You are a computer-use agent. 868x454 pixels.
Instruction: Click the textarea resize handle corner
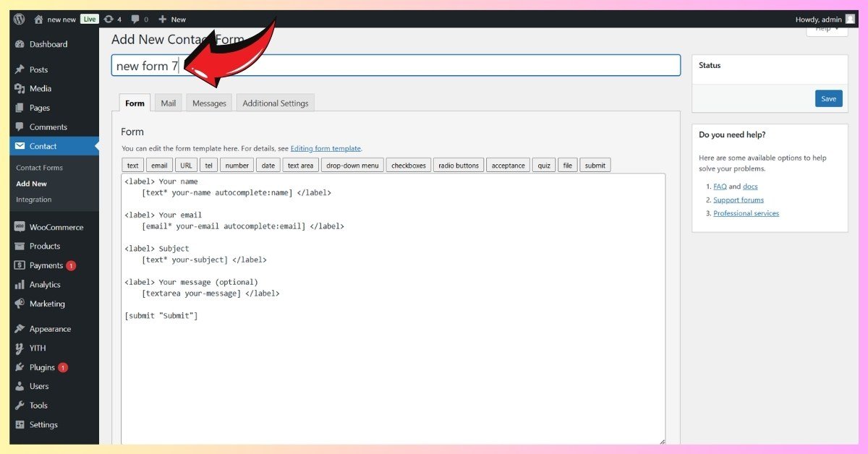pos(661,440)
